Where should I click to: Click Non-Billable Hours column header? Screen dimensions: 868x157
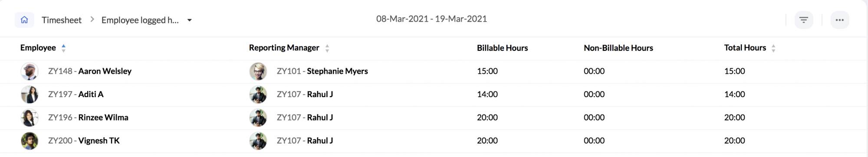(x=618, y=48)
